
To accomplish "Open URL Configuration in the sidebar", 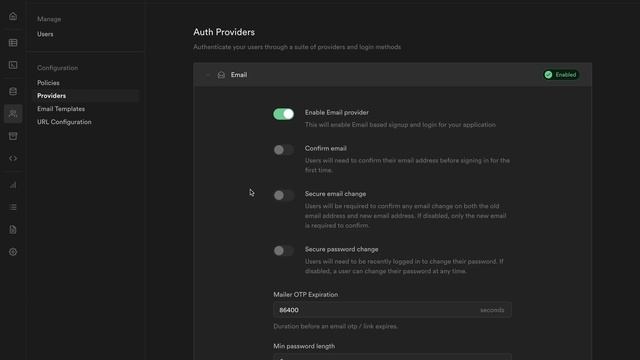I will point(64,122).
